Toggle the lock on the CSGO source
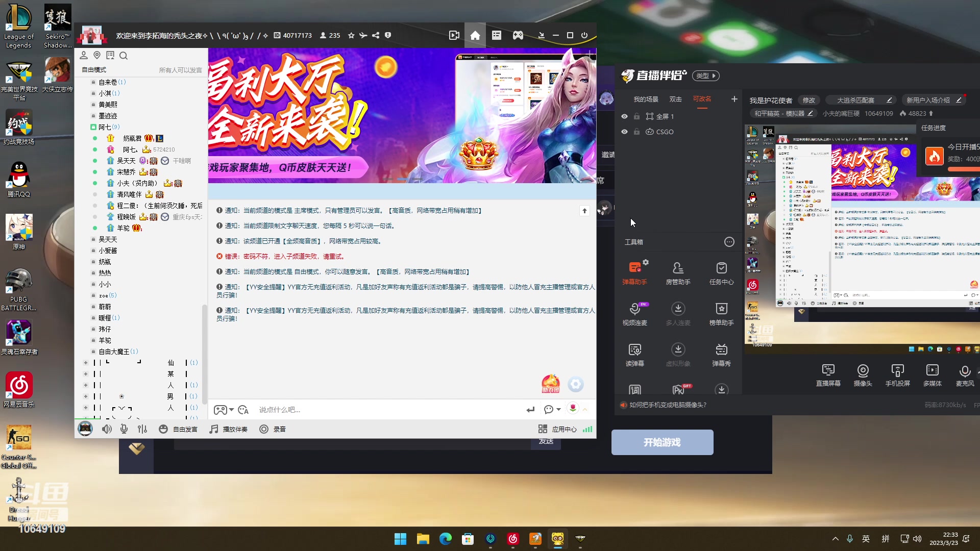Viewport: 980px width, 551px height. 636,132
